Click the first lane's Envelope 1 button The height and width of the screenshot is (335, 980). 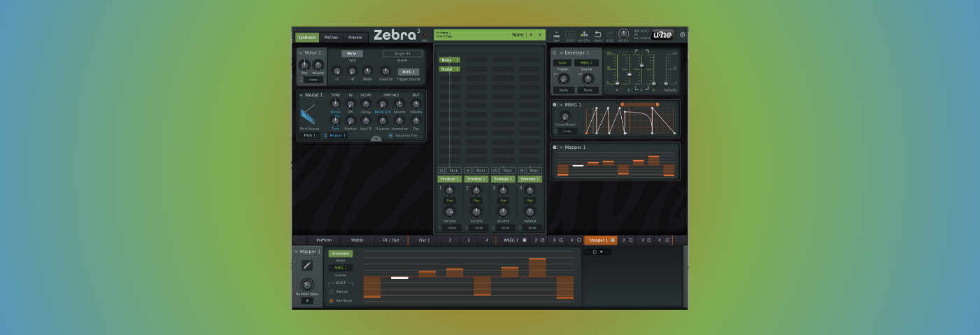[450, 179]
